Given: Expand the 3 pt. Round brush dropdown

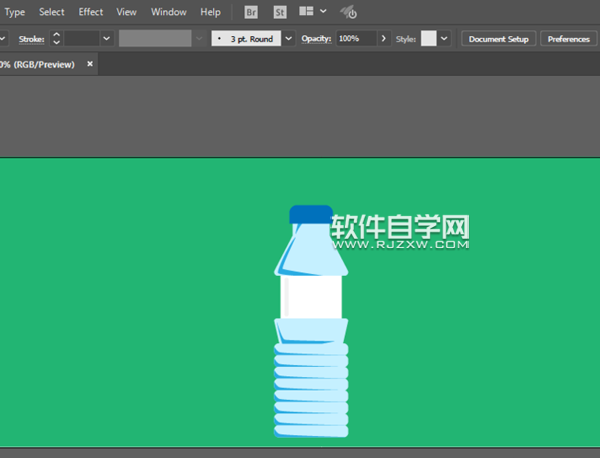Looking at the screenshot, I should 289,38.
